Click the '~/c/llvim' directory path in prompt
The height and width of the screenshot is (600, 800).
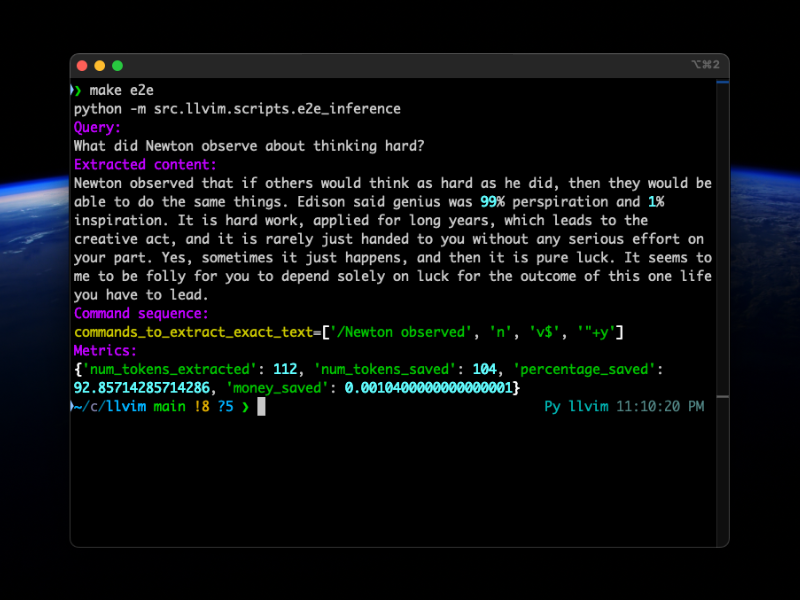[110, 407]
